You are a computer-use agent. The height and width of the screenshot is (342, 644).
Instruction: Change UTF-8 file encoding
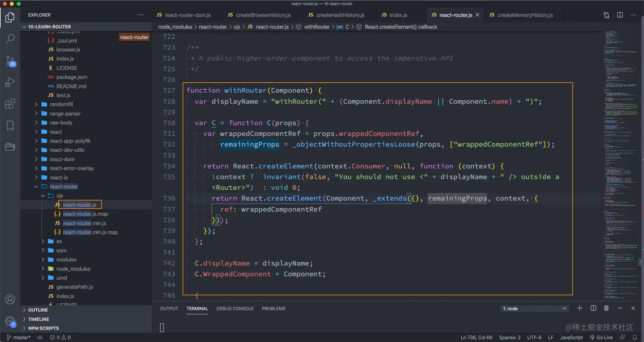(x=534, y=337)
